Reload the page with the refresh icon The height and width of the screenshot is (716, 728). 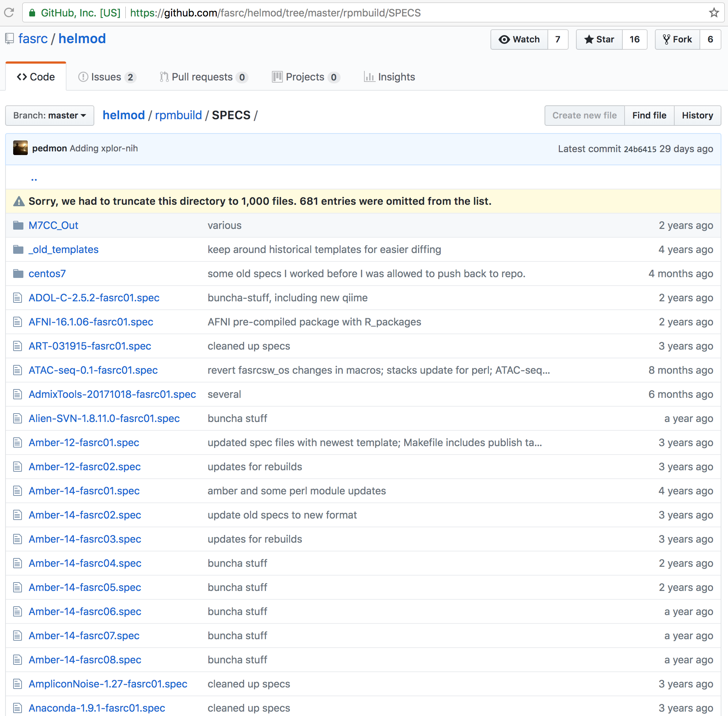(x=9, y=13)
